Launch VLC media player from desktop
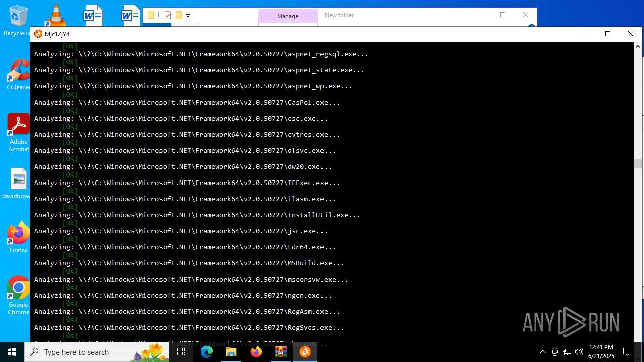 55,15
